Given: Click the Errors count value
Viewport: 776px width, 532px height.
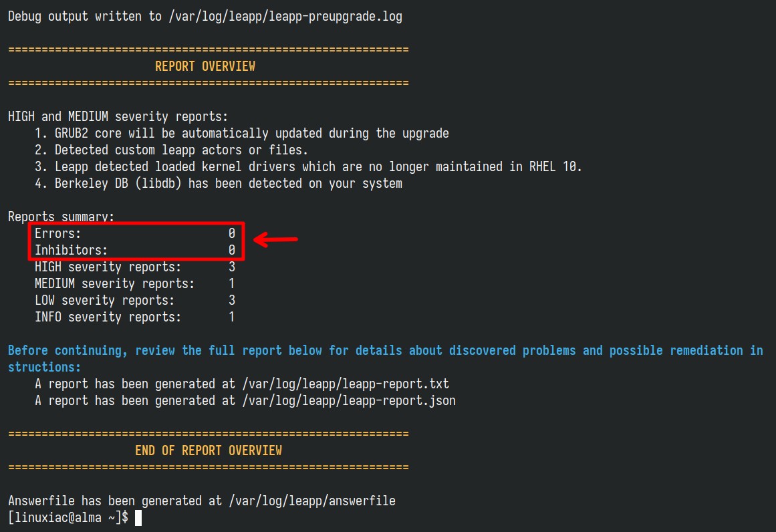Looking at the screenshot, I should coord(232,233).
